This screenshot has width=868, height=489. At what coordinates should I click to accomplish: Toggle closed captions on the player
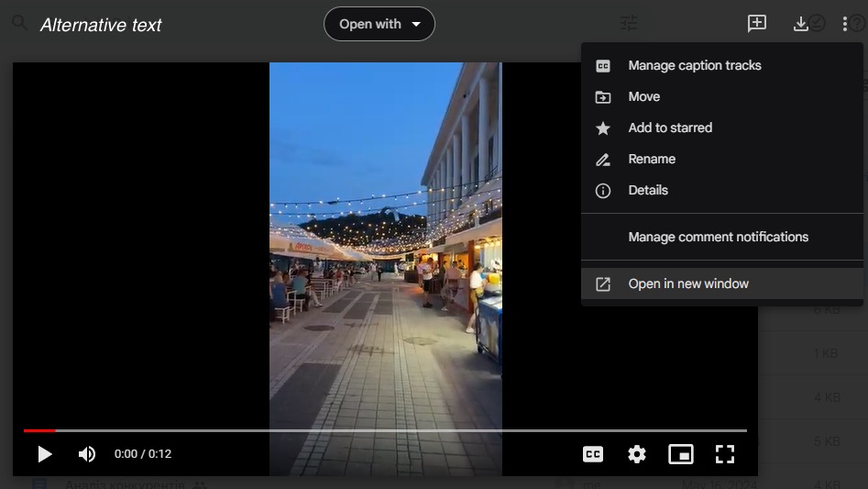click(593, 454)
